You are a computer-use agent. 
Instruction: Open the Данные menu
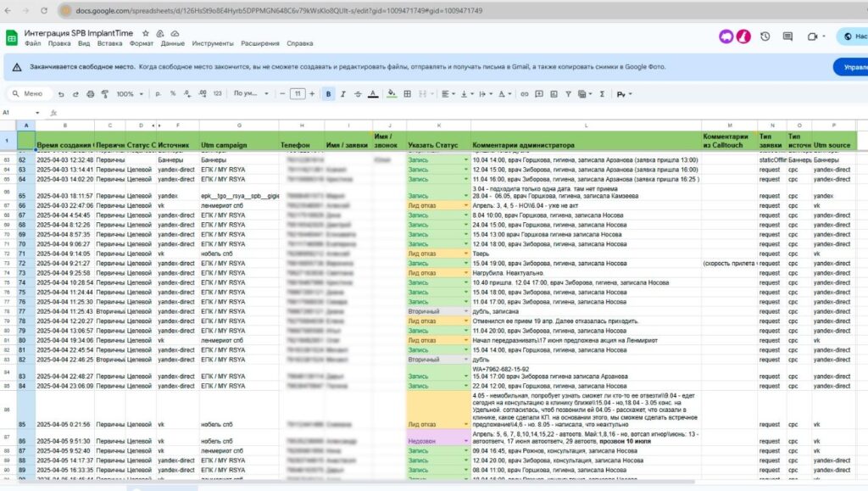click(x=173, y=43)
